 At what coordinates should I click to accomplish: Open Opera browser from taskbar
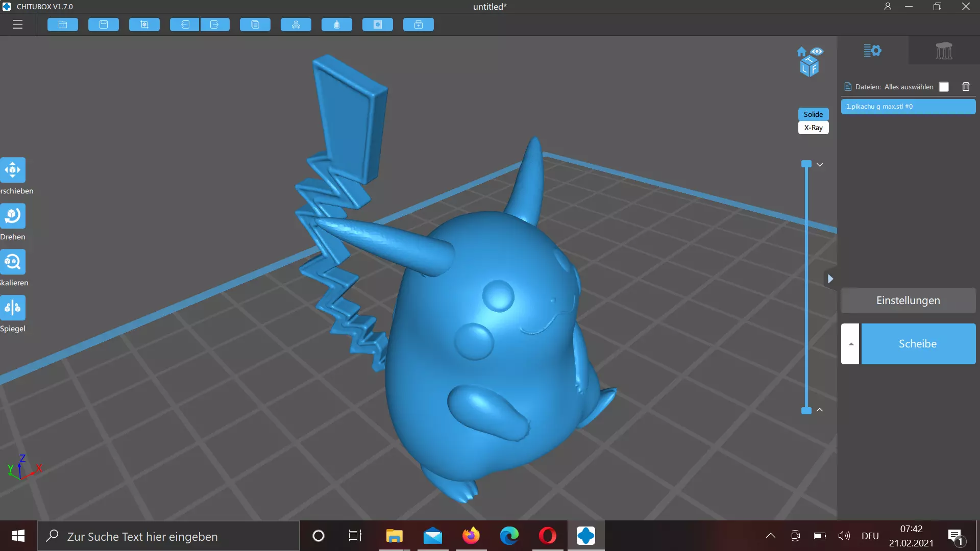point(548,536)
